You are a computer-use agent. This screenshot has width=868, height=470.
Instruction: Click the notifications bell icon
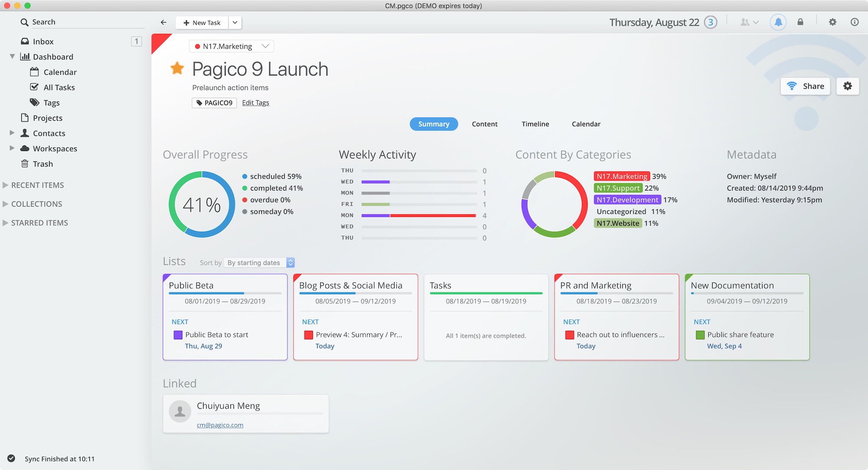778,22
